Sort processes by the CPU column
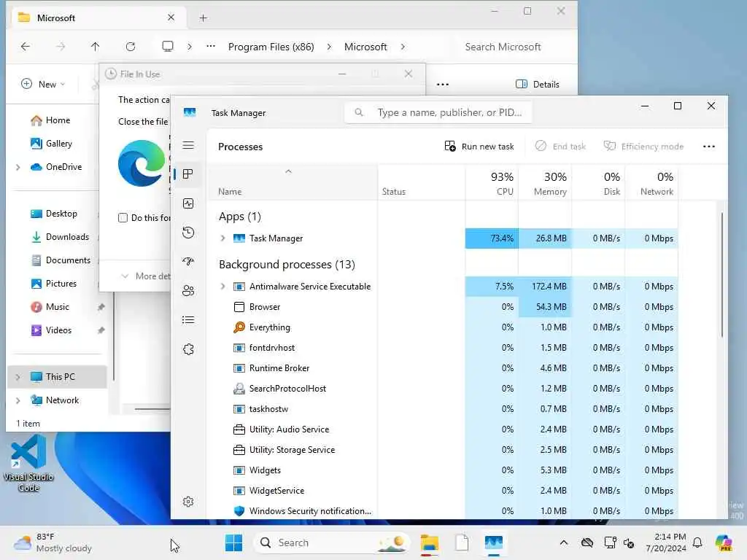The image size is (747, 560). tap(492, 183)
